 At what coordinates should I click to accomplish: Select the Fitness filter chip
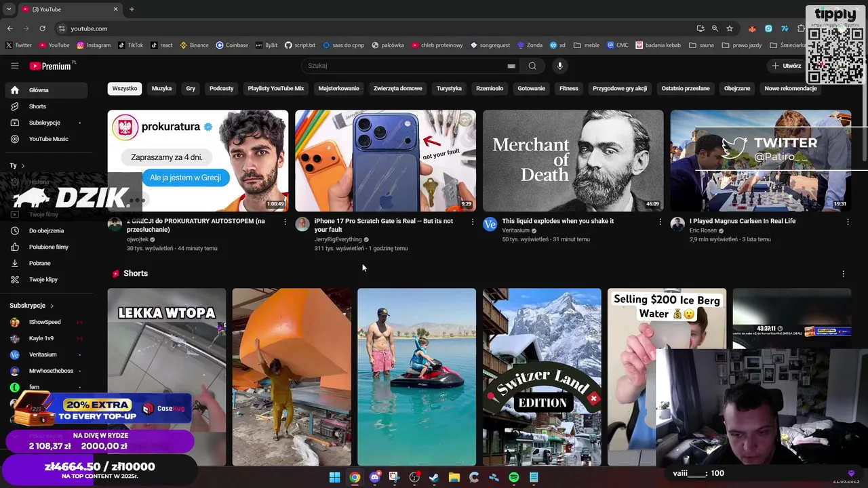click(569, 88)
